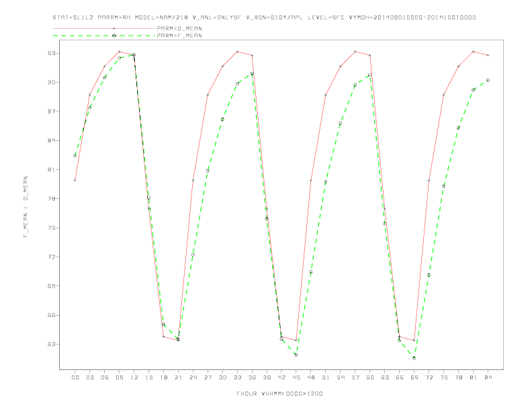Click the 39 forecast hour x-axis tick

tap(267, 377)
